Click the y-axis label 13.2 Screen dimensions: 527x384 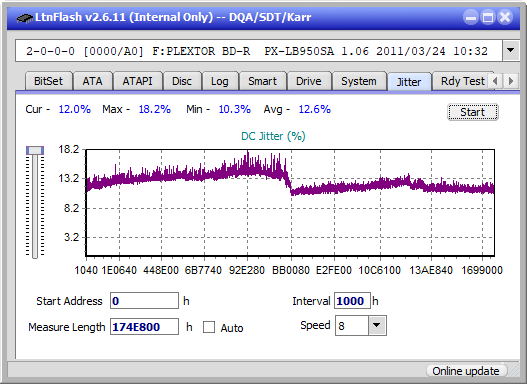click(69, 178)
